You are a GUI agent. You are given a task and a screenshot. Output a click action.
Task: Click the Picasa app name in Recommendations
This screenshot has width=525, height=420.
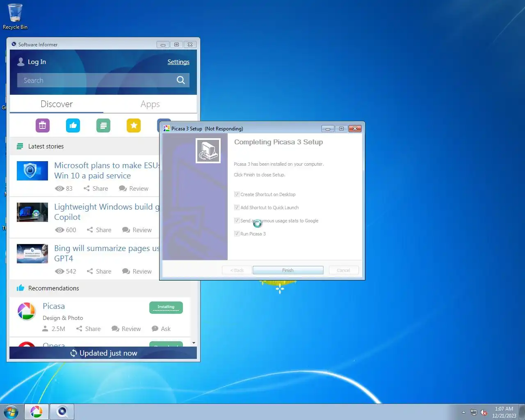tap(54, 306)
